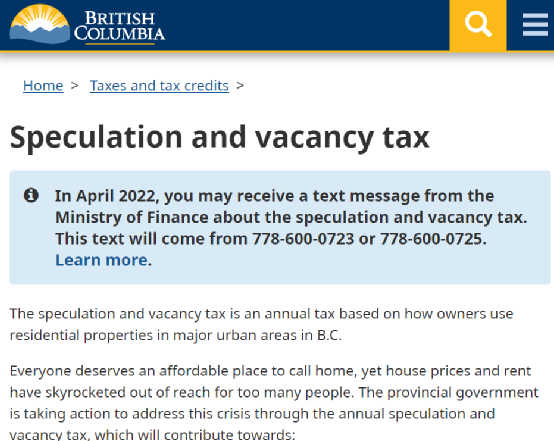Go to the Home breadcrumb link
The image size is (554, 441).
click(43, 86)
